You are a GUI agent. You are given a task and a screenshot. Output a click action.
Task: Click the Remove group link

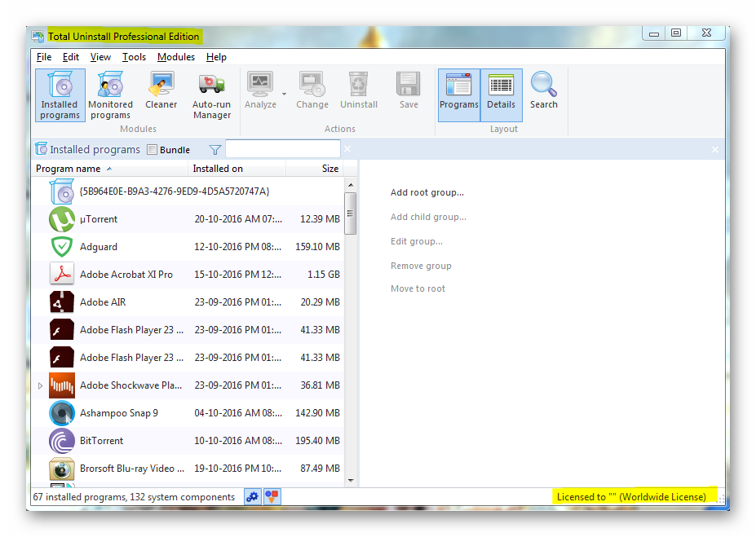pos(421,266)
